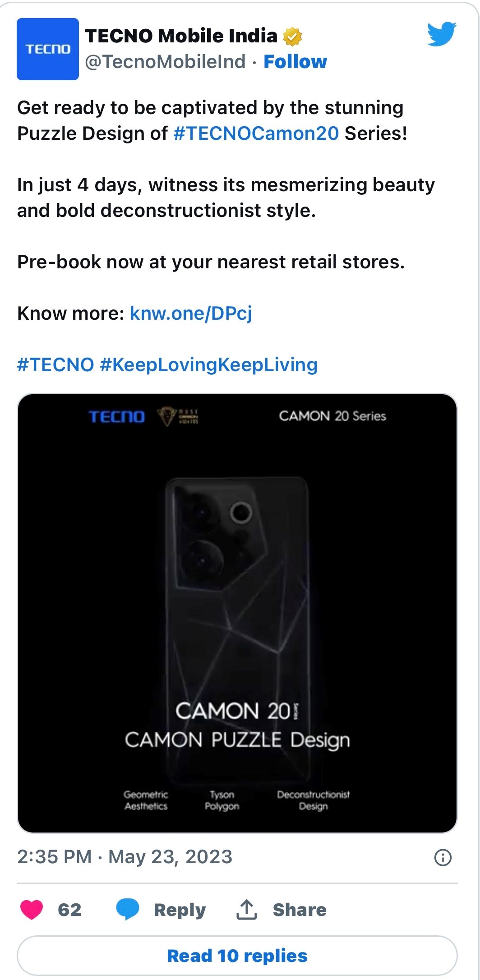The width and height of the screenshot is (480, 980).
Task: Click the share upload arrow icon
Action: click(247, 909)
